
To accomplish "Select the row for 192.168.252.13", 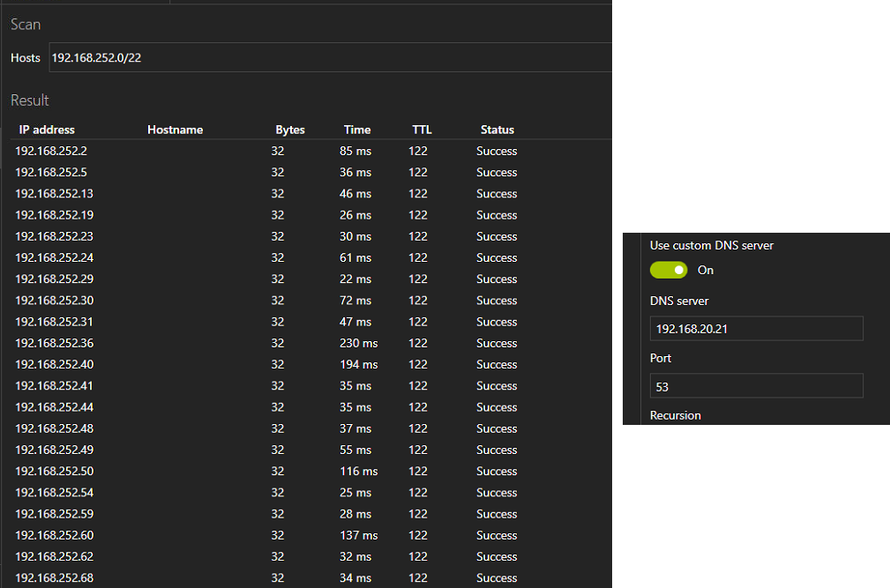I will pyautogui.click(x=310, y=194).
